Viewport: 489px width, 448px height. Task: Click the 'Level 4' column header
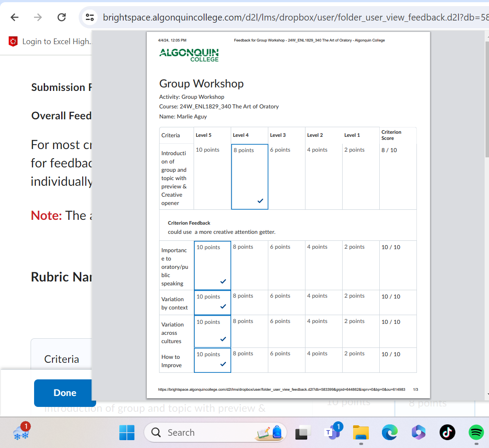pos(241,135)
